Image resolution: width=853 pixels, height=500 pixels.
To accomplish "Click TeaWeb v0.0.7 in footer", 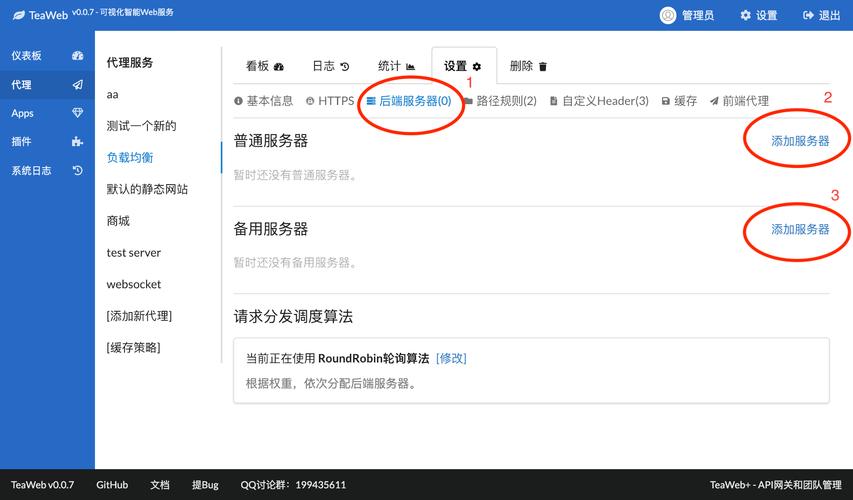I will click(x=42, y=484).
